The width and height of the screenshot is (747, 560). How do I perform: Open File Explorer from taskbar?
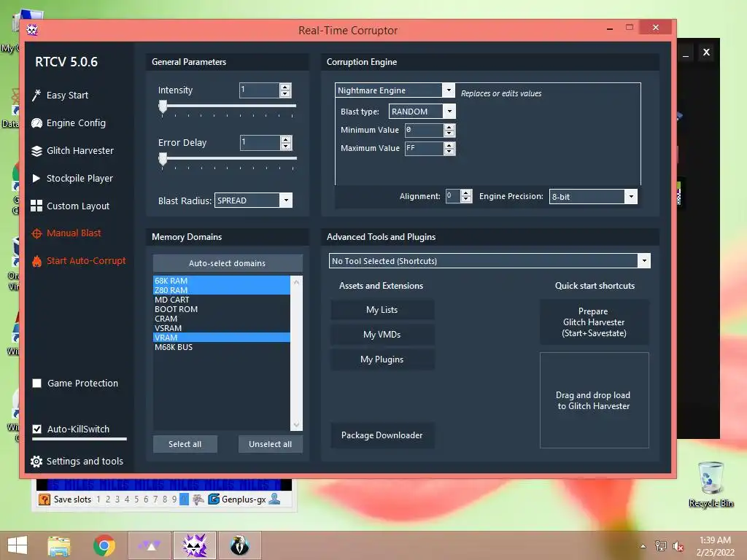[x=59, y=545]
